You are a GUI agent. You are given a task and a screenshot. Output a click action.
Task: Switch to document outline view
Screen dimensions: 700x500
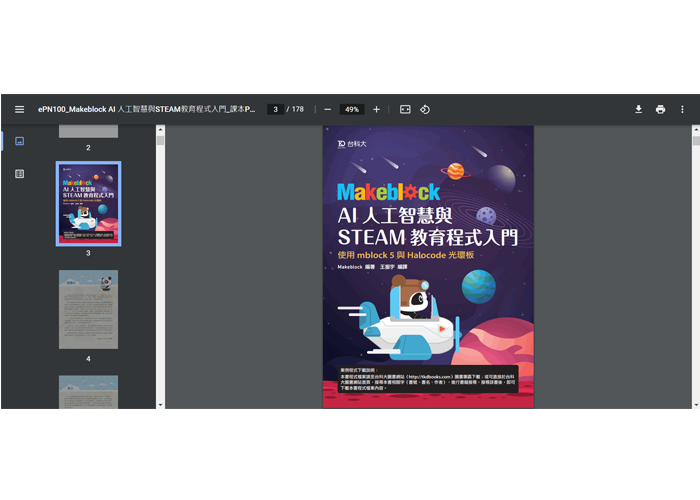coord(19,174)
